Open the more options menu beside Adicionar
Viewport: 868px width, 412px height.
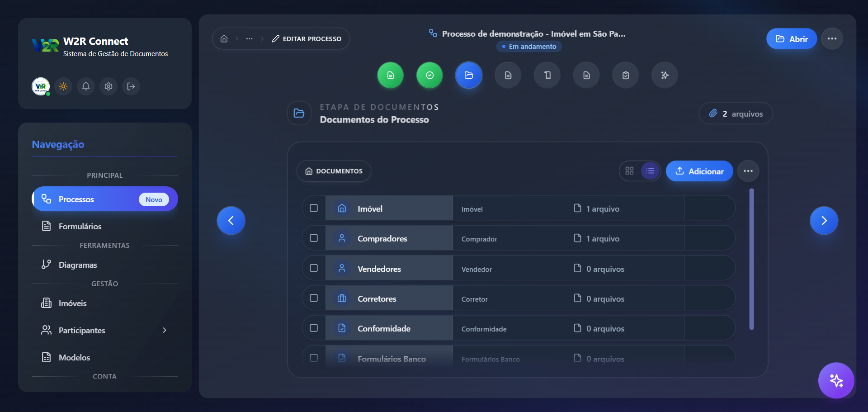coord(748,171)
